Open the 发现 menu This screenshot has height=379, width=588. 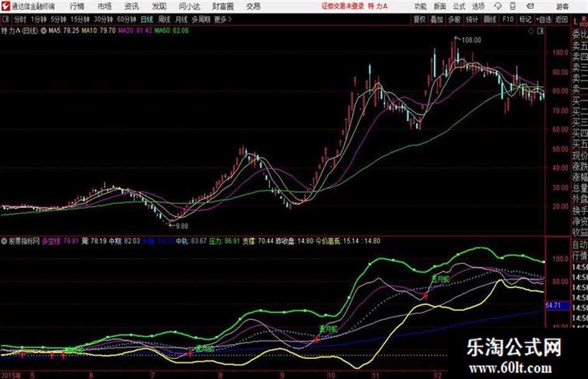tap(159, 6)
